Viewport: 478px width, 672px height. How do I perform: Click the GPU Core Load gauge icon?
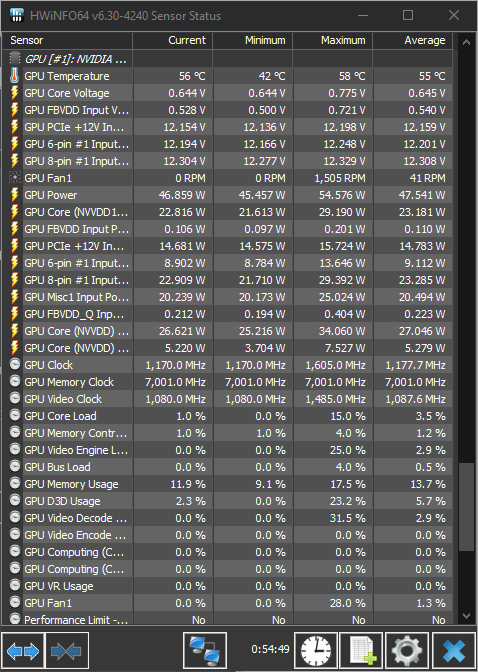click(15, 416)
